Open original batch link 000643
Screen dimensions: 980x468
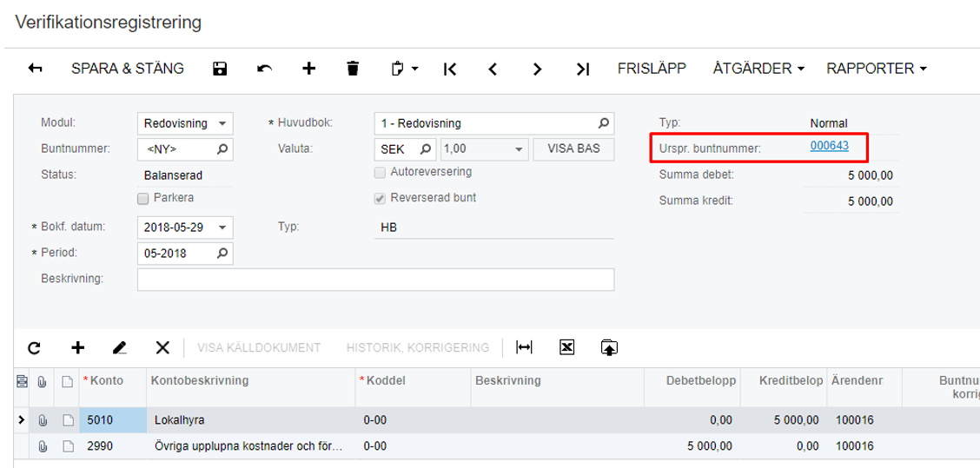(x=829, y=146)
